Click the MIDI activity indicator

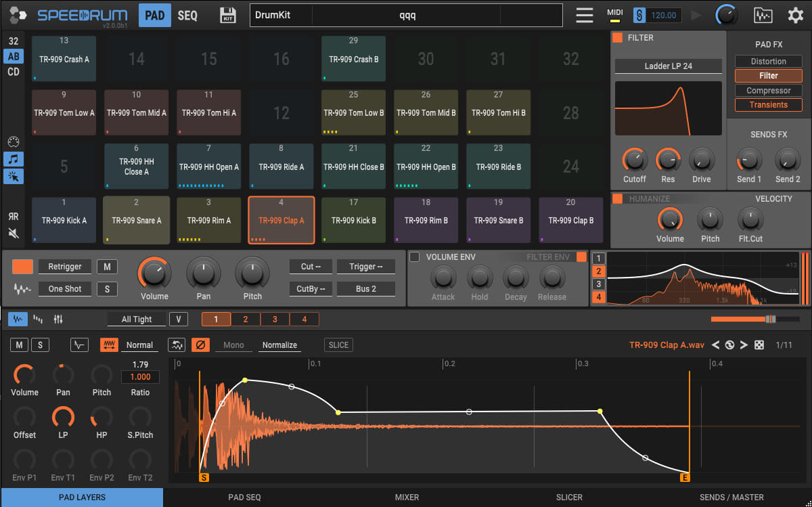[x=615, y=15]
